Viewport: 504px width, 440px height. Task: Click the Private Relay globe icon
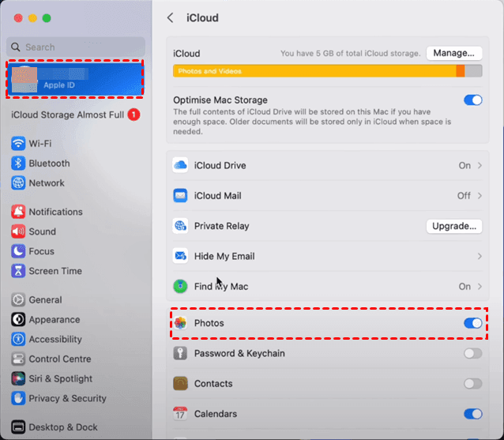click(x=180, y=226)
